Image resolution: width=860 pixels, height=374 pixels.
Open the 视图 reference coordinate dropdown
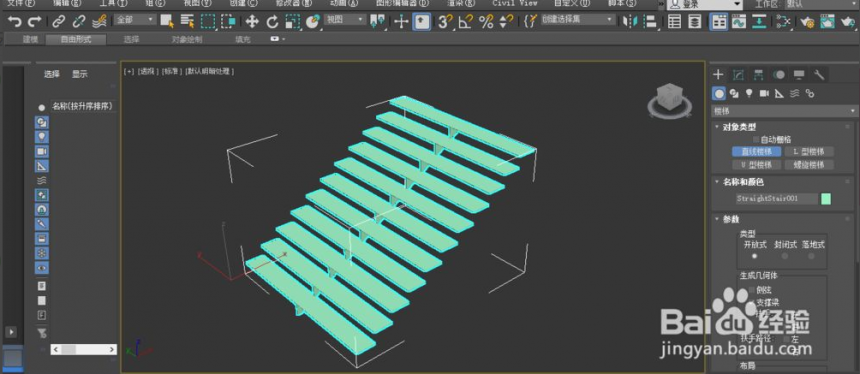[346, 20]
